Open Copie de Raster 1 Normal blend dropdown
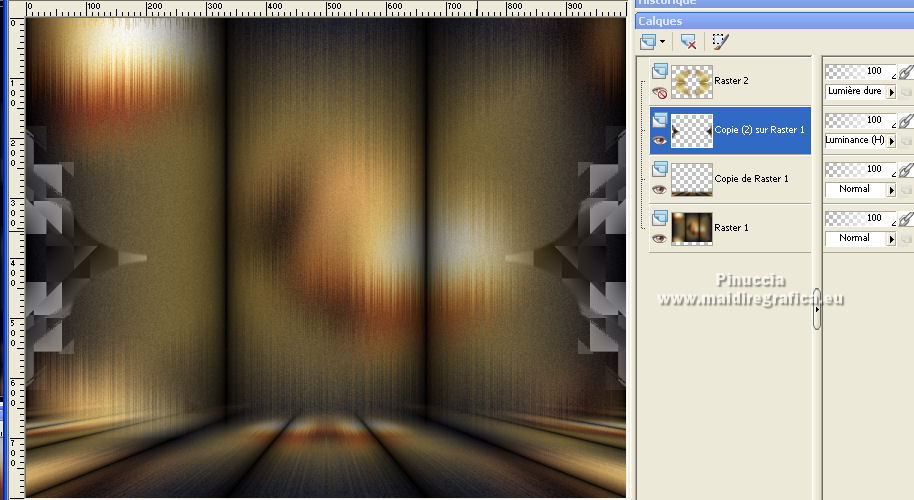 tap(891, 190)
